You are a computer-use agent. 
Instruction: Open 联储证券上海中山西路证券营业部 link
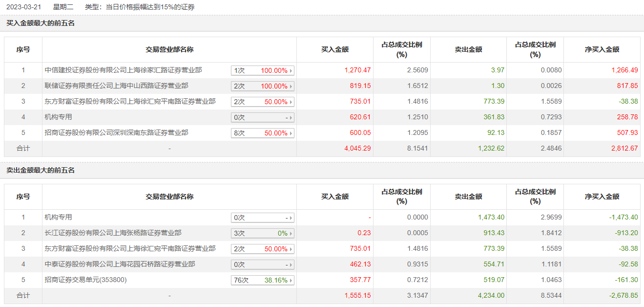pos(116,86)
